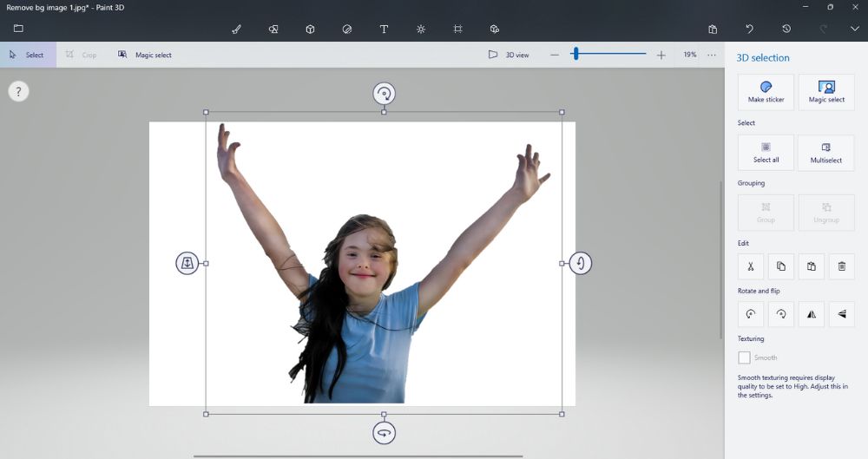The image size is (868, 459).
Task: Click the Select all button
Action: [766, 152]
